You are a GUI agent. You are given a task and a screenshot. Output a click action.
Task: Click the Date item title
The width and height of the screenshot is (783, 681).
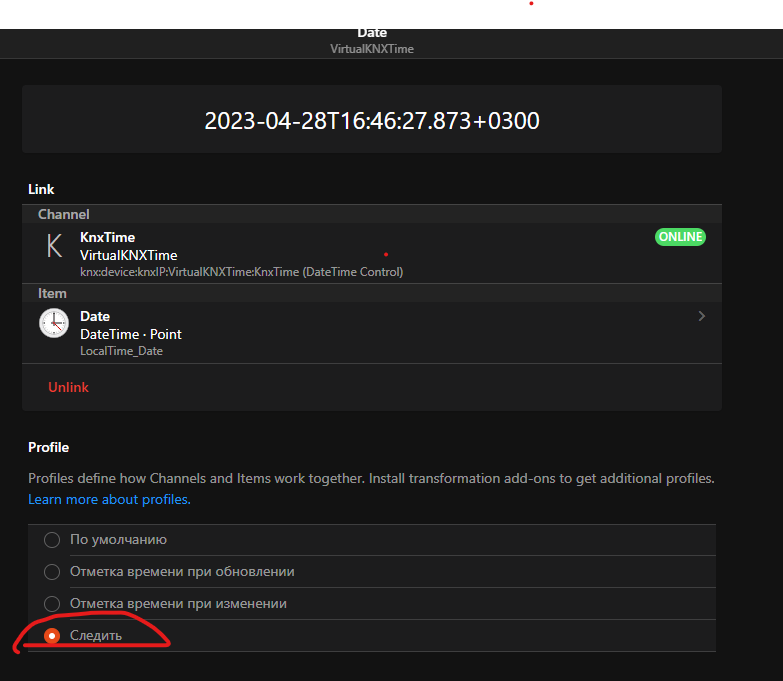[95, 317]
